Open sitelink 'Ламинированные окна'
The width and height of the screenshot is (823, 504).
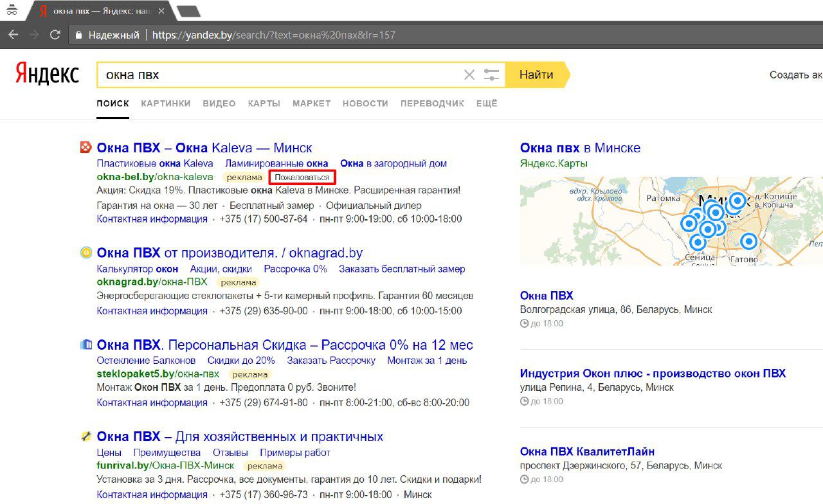click(x=276, y=163)
